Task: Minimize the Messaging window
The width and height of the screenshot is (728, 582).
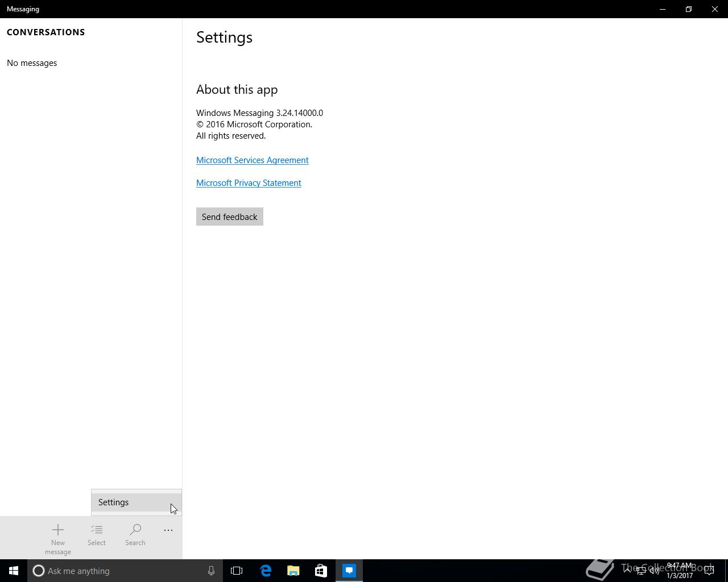Action: [x=663, y=9]
